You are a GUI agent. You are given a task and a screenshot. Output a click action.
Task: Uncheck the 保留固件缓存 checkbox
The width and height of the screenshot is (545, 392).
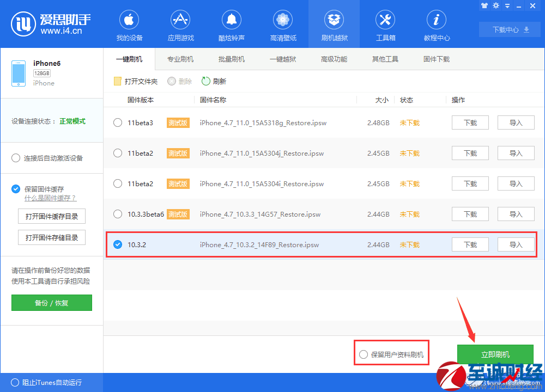click(x=16, y=189)
